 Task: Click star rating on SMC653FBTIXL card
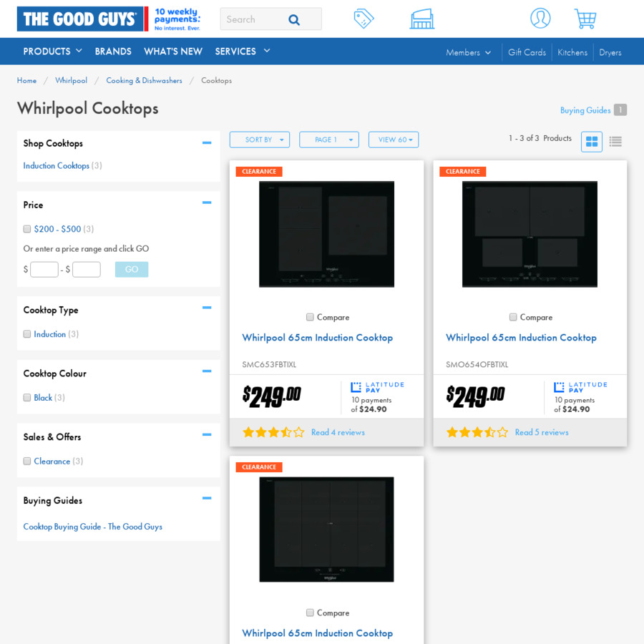[x=273, y=432]
